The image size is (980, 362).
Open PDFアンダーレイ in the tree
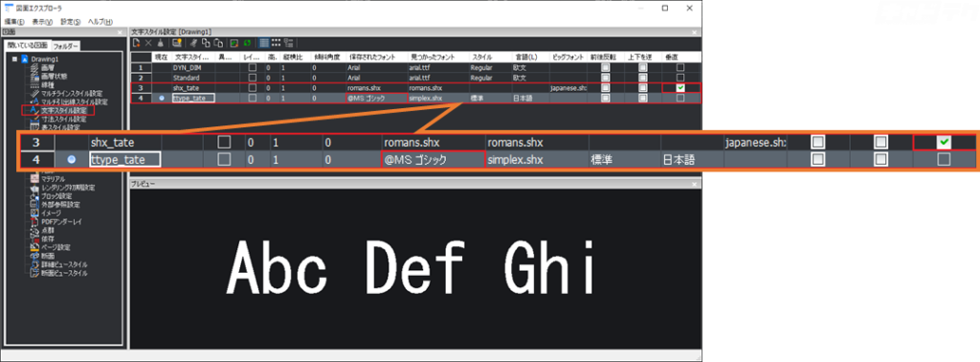pyautogui.click(x=62, y=222)
